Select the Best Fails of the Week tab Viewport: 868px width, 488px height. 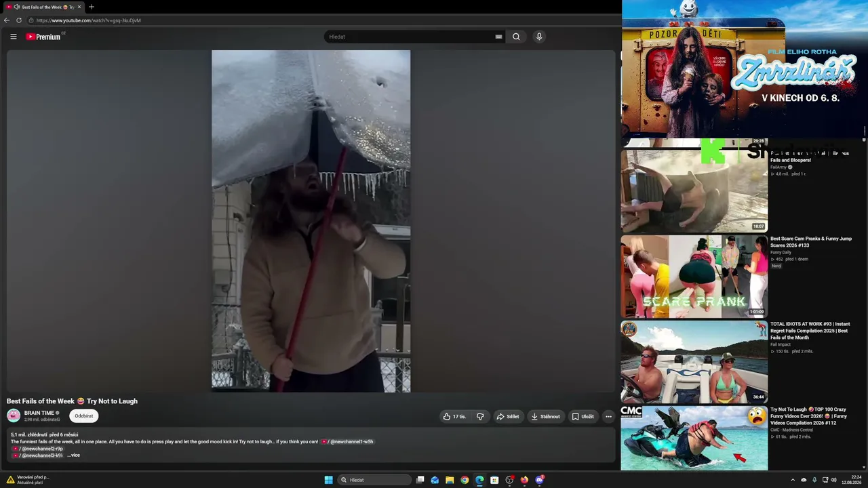pos(43,7)
